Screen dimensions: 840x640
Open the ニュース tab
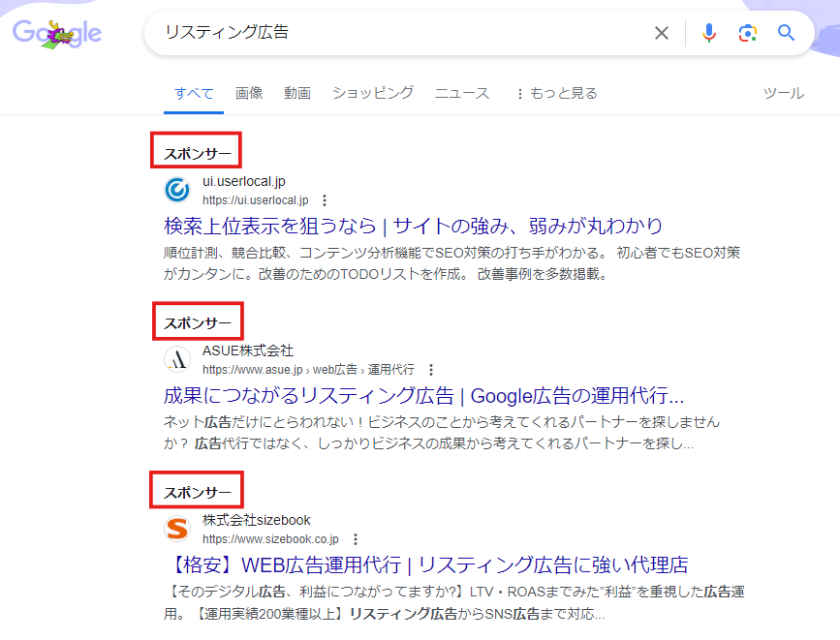(462, 93)
